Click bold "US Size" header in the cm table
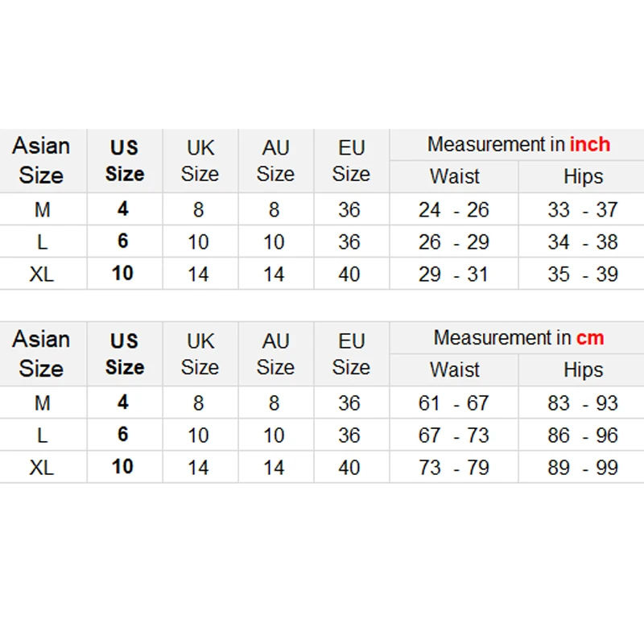This screenshot has height=644, width=644. pos(124,354)
